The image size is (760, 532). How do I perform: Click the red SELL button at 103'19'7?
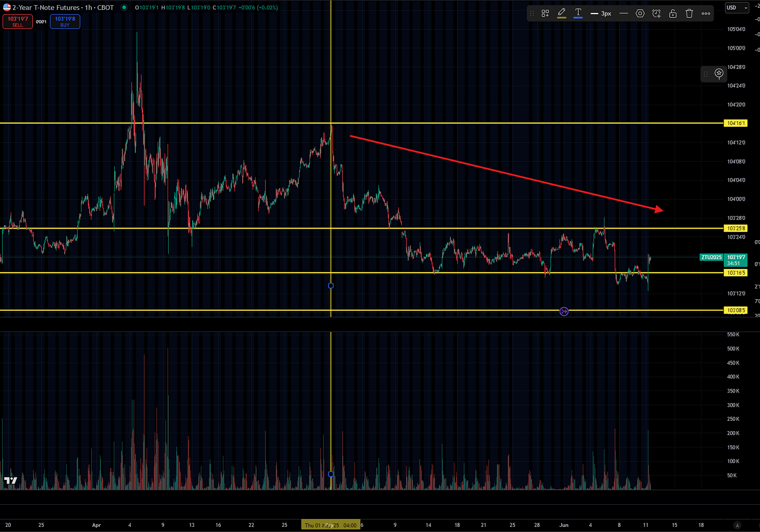click(18, 21)
